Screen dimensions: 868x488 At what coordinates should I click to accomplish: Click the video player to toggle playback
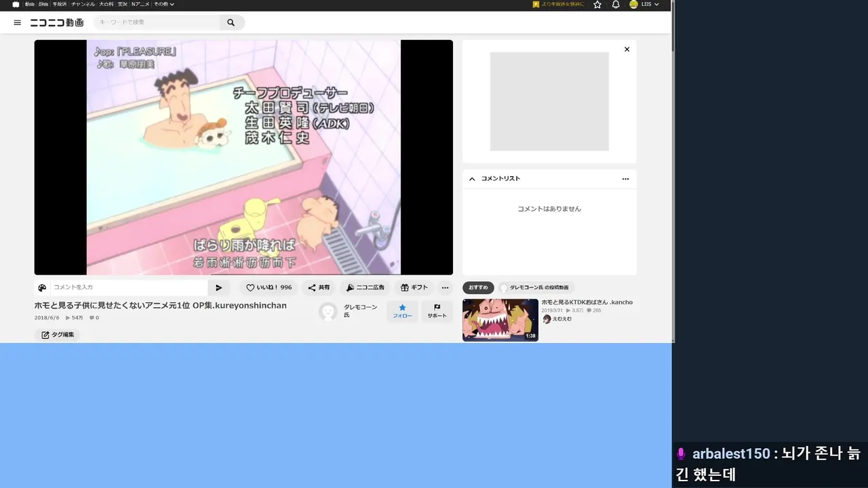click(x=243, y=157)
